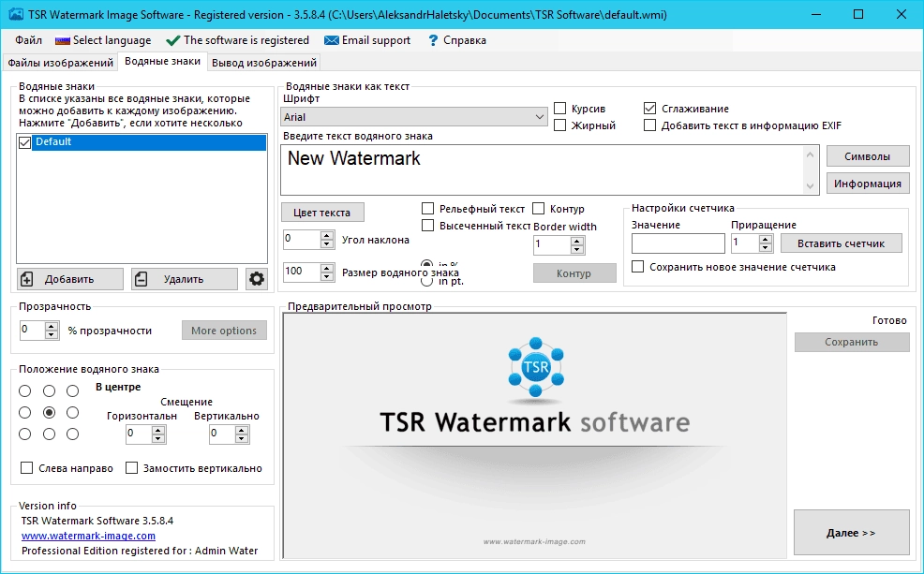Toggle the Сглаживание checkbox
Screen dimensions: 924x574
click(x=650, y=109)
